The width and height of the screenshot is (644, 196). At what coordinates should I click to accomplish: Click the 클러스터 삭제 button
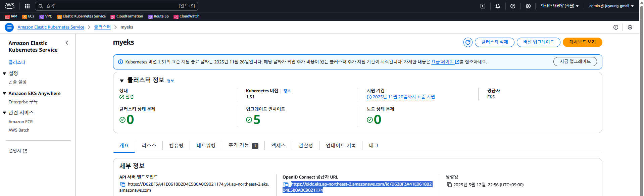tap(495, 42)
